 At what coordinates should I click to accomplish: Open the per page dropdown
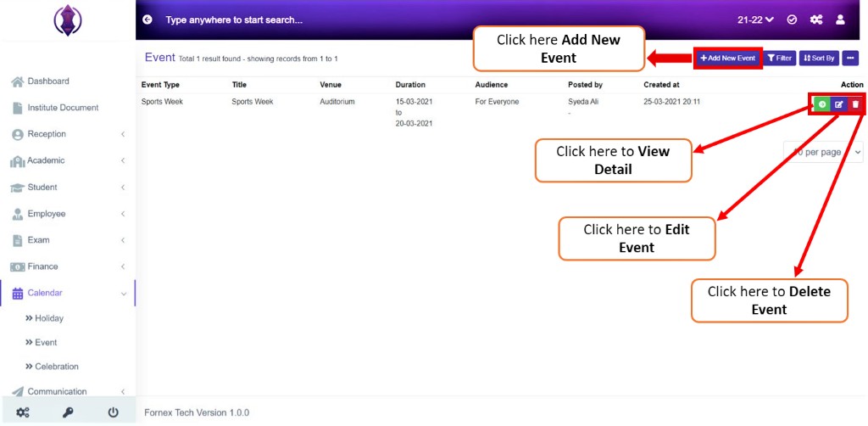[823, 152]
